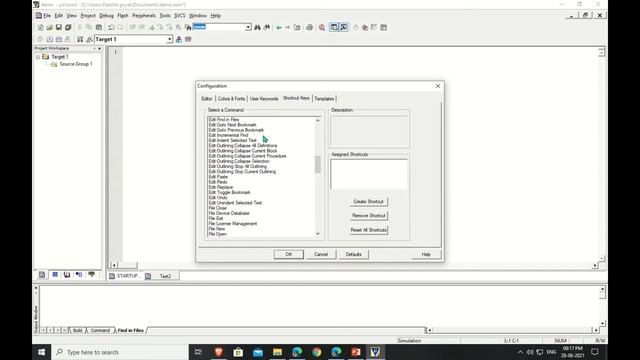Open Google Chrome from the taskbar
640x360 pixels.
(317, 352)
